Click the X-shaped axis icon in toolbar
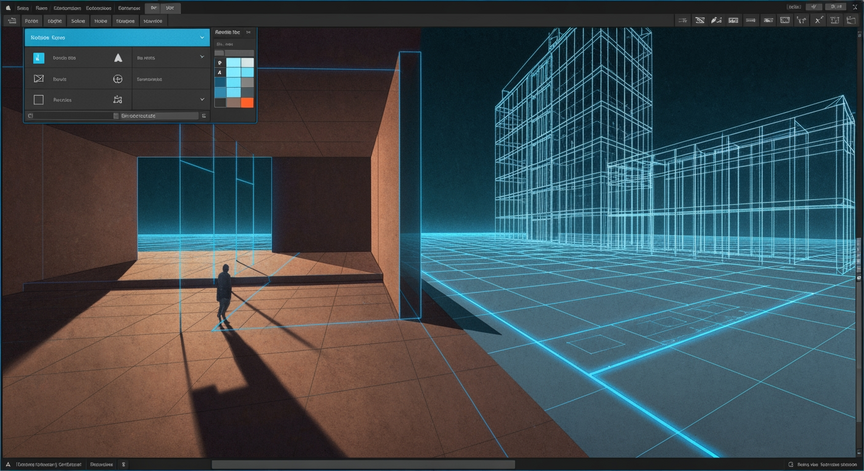This screenshot has height=471, width=864. coord(819,20)
